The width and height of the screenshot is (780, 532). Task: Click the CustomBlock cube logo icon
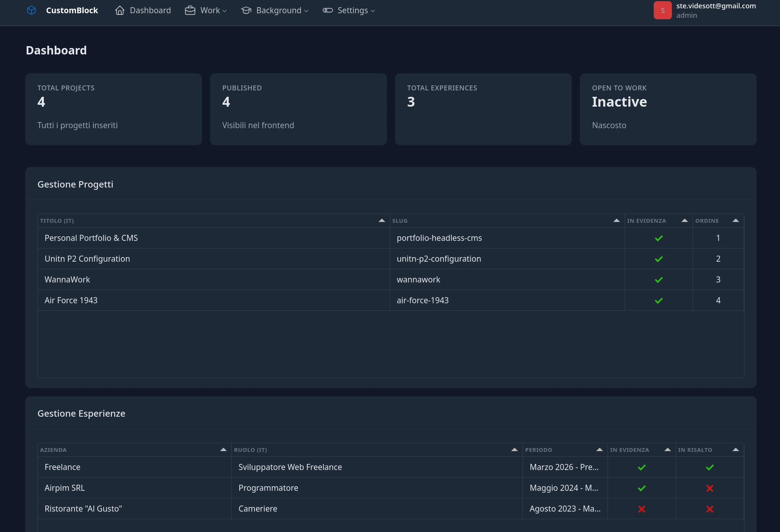pos(31,10)
